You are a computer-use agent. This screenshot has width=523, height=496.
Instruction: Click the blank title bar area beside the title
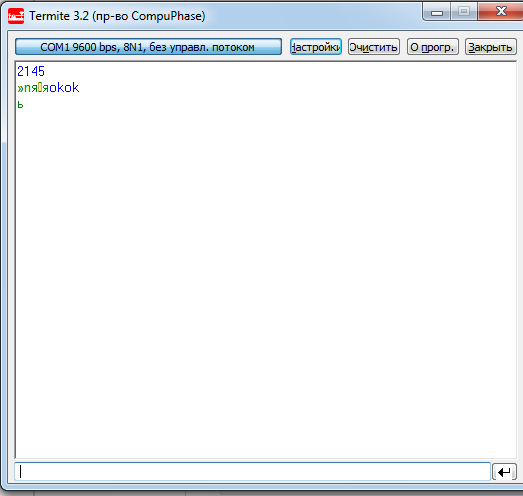point(314,15)
